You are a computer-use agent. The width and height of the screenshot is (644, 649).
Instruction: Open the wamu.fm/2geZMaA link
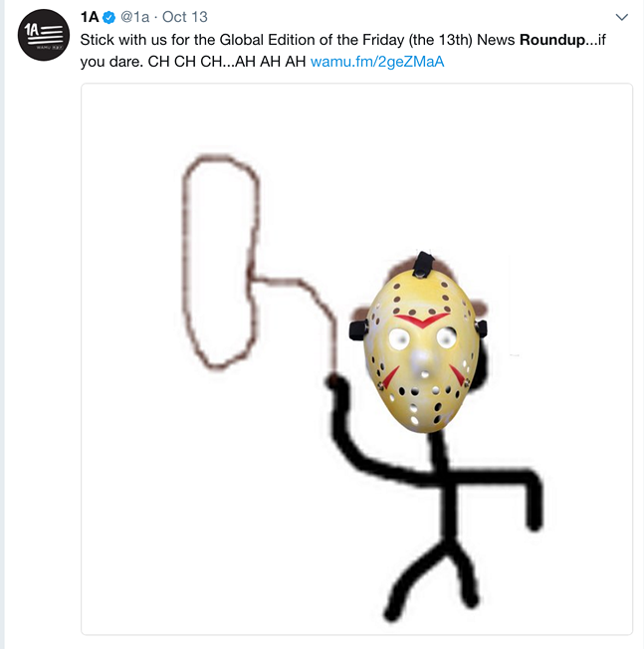tap(377, 62)
